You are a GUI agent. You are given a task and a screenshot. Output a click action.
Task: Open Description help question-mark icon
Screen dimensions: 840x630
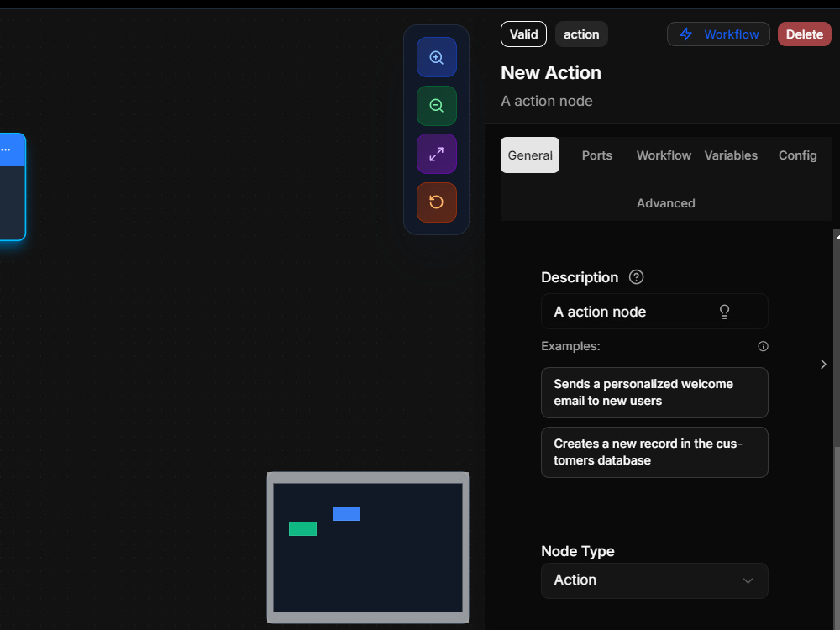[x=636, y=277]
